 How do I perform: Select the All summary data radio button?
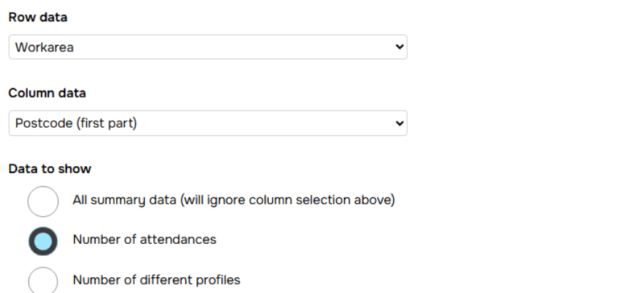[43, 201]
